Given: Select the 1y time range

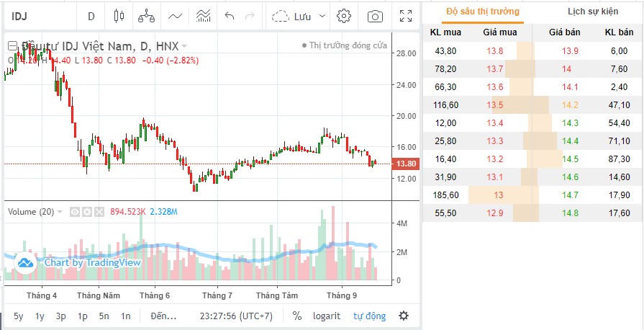Looking at the screenshot, I should click(40, 316).
